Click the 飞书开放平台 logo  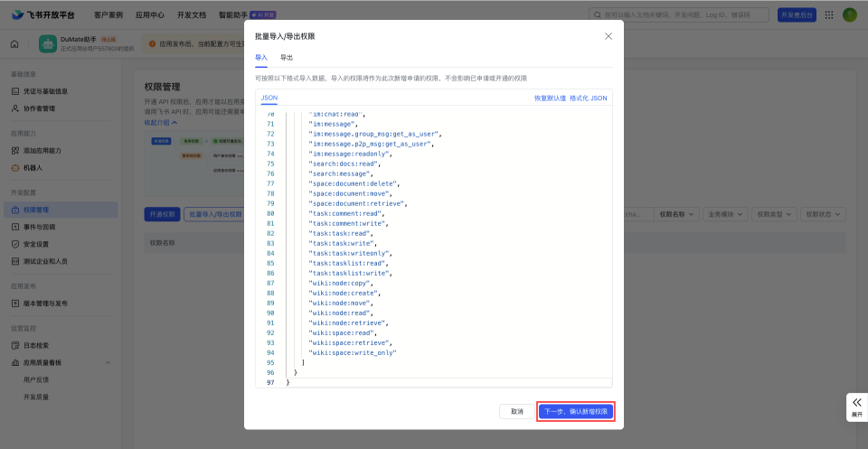tap(43, 14)
